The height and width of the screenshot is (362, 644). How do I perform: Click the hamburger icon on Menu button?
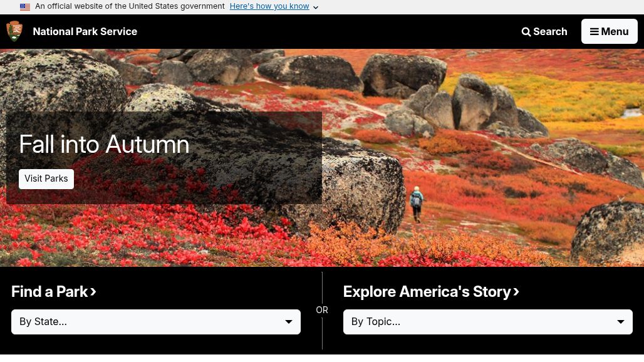point(594,32)
